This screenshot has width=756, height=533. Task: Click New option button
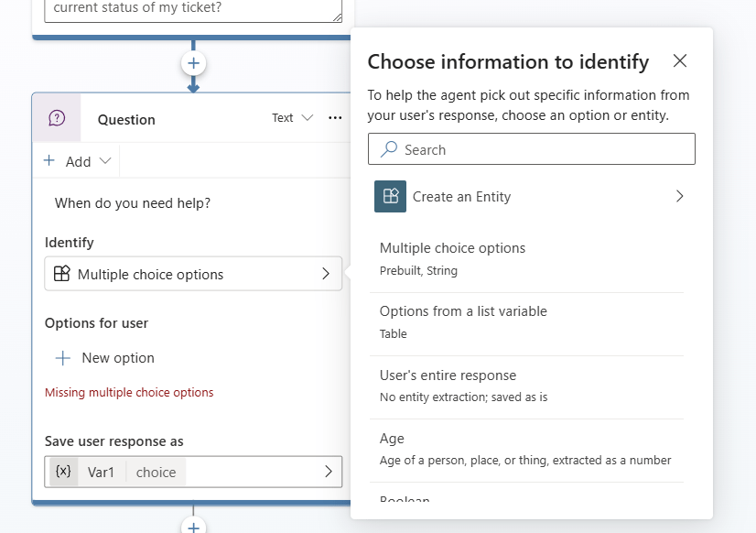pyautogui.click(x=104, y=358)
